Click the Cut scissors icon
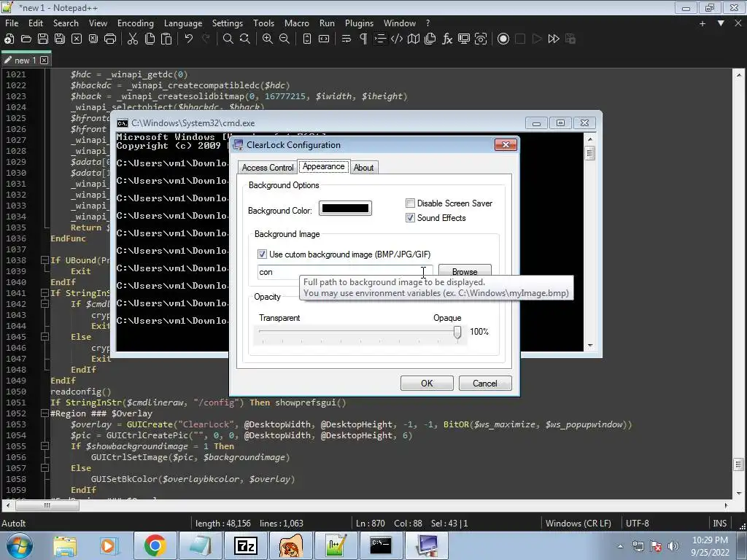 point(133,39)
